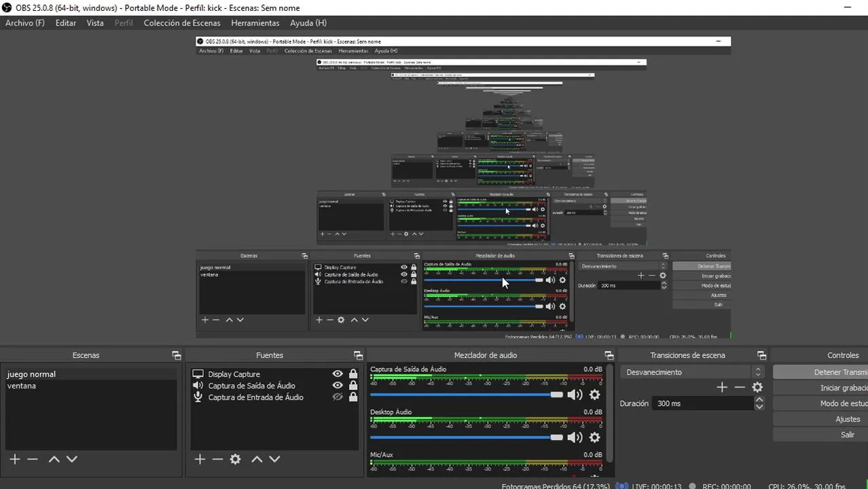Open Ajustes from the Controles panel
Screen dimensions: 868x489
(820, 419)
